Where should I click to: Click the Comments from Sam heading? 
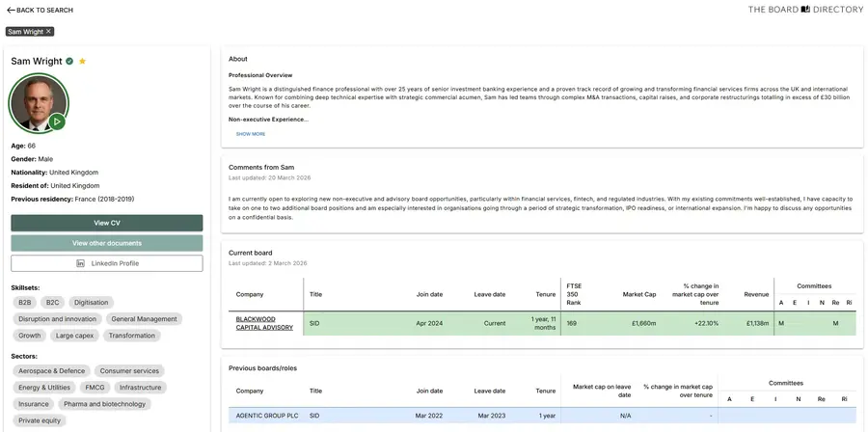click(261, 167)
